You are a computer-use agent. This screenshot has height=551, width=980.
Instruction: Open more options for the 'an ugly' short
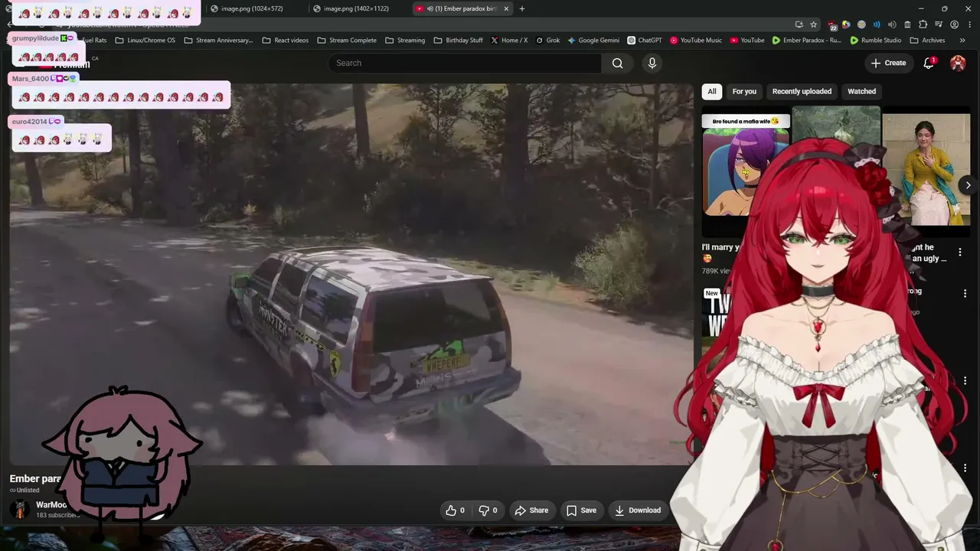(960, 252)
